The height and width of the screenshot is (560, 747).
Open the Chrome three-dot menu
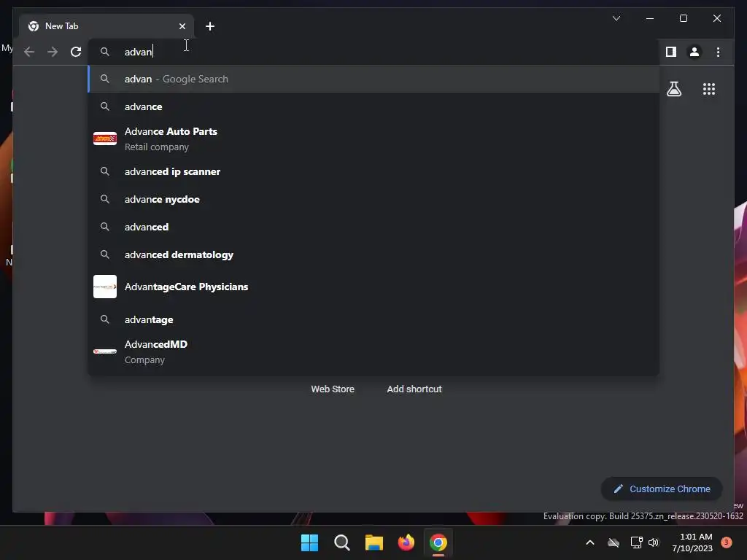click(718, 52)
